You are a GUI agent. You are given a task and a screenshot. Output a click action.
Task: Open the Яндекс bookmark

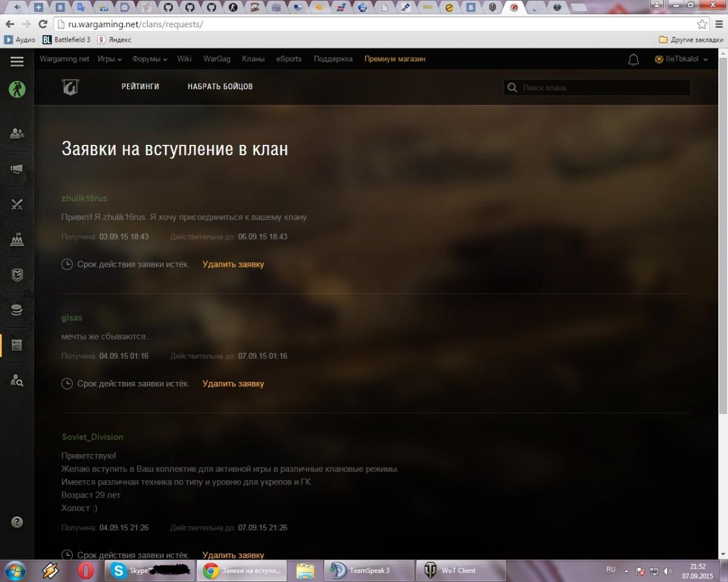[x=114, y=40]
